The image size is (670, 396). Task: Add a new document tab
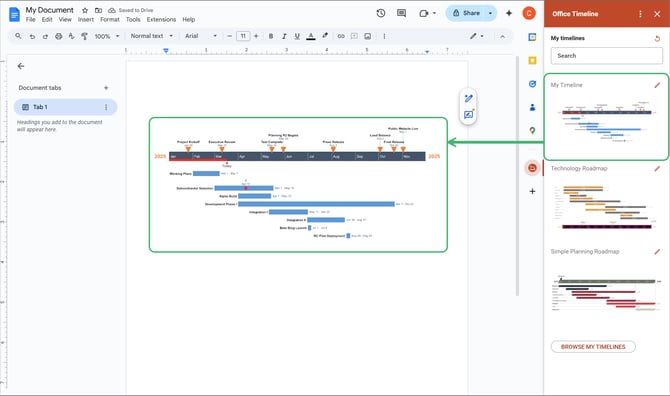click(x=106, y=88)
